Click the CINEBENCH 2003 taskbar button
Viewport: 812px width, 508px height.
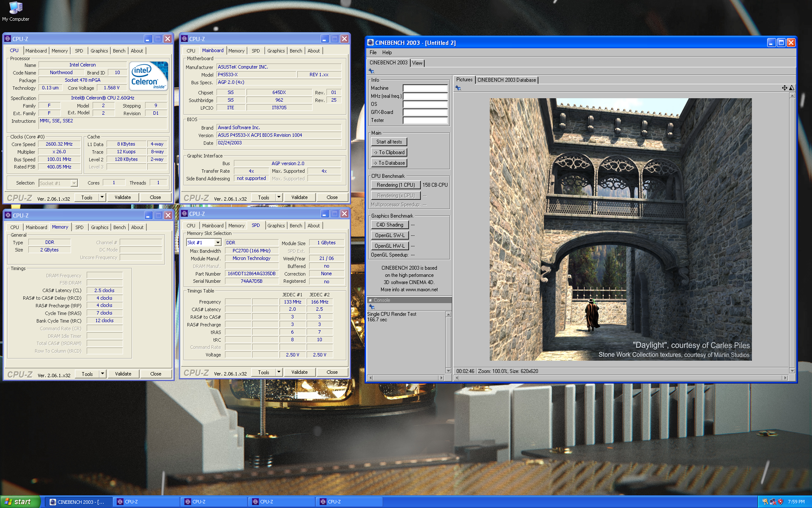[78, 502]
